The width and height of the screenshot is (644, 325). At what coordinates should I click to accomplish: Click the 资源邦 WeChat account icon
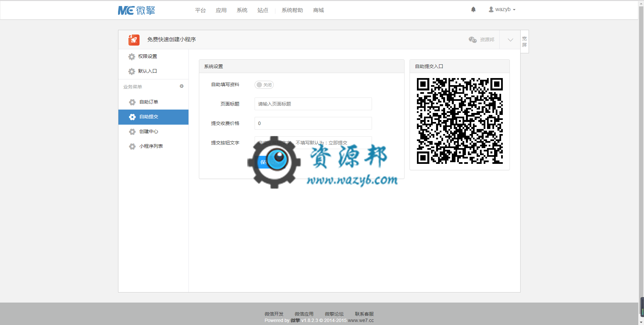click(473, 40)
